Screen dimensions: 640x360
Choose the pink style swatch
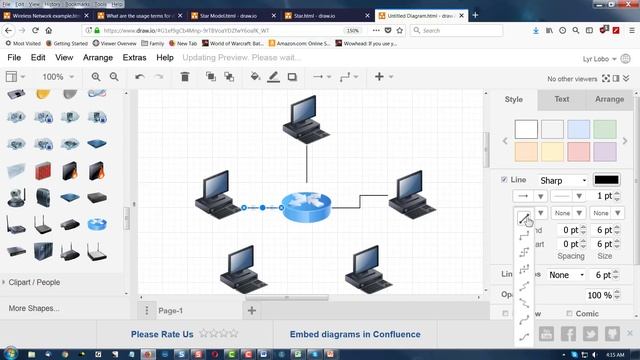(578, 152)
